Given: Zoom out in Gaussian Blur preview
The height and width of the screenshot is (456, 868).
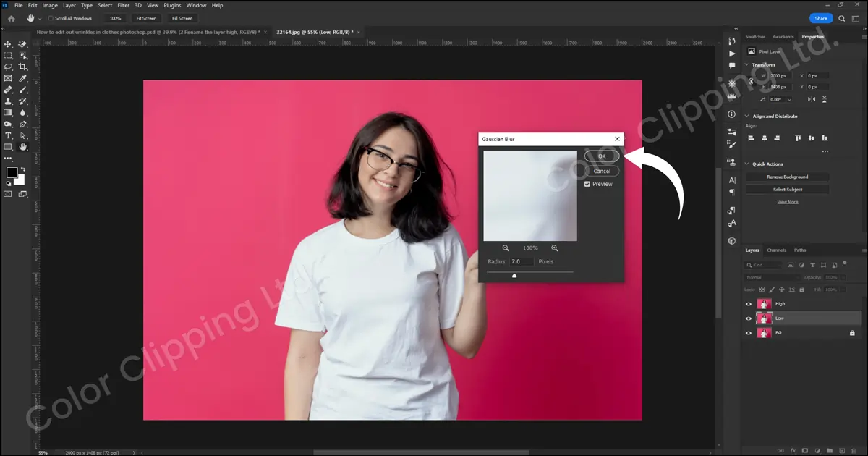Looking at the screenshot, I should tap(506, 248).
